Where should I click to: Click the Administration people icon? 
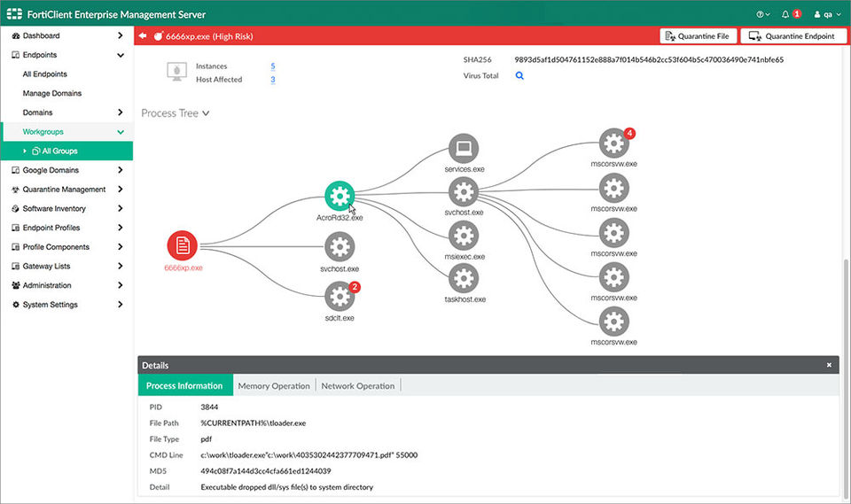(16, 285)
